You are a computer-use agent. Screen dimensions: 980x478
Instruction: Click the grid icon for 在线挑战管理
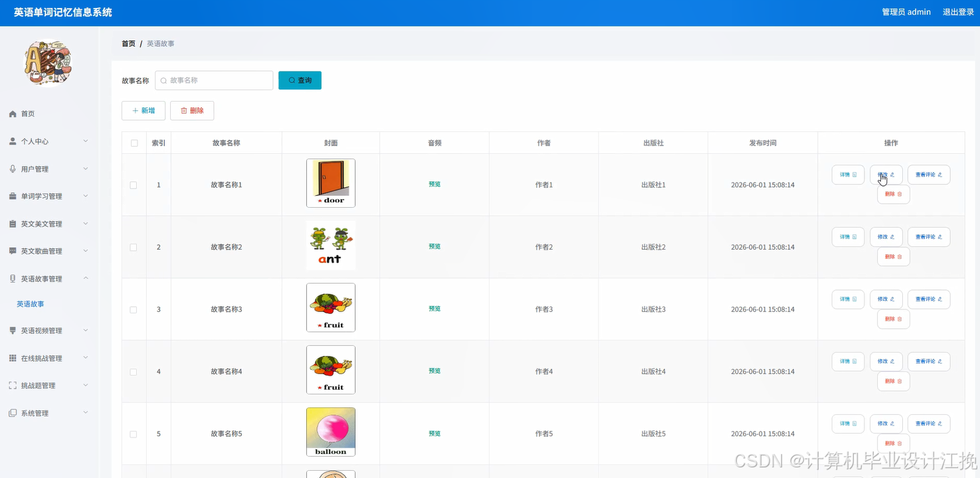(x=13, y=358)
